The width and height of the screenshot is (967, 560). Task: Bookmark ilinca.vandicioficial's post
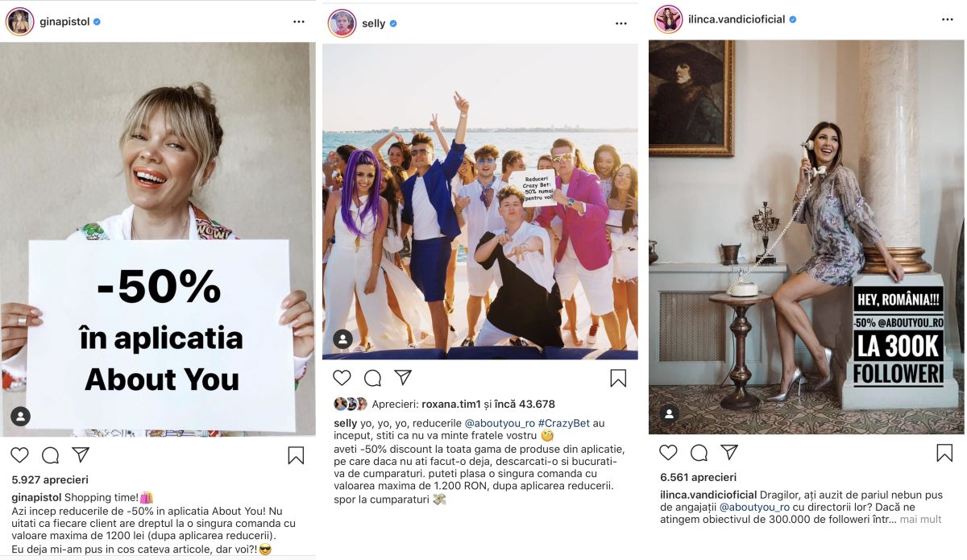coord(944,453)
